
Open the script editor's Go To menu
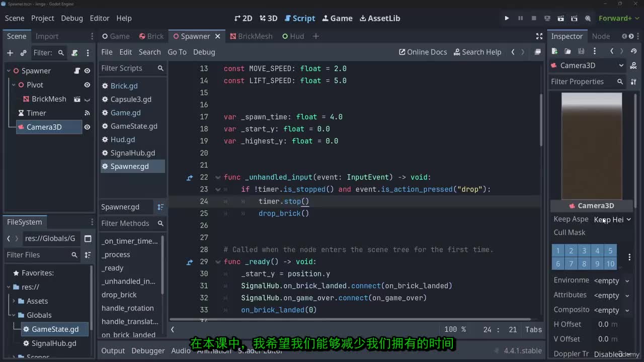pos(177,52)
